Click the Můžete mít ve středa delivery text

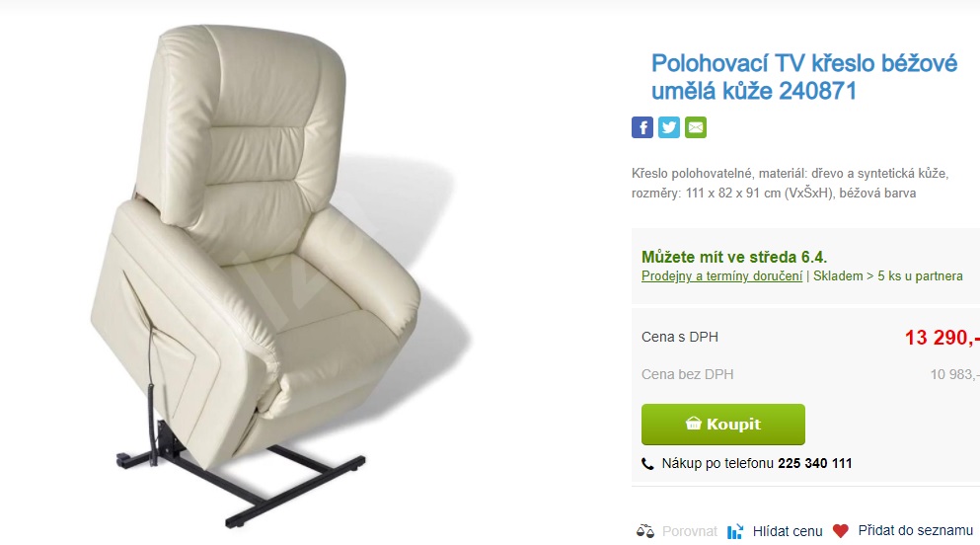click(734, 257)
